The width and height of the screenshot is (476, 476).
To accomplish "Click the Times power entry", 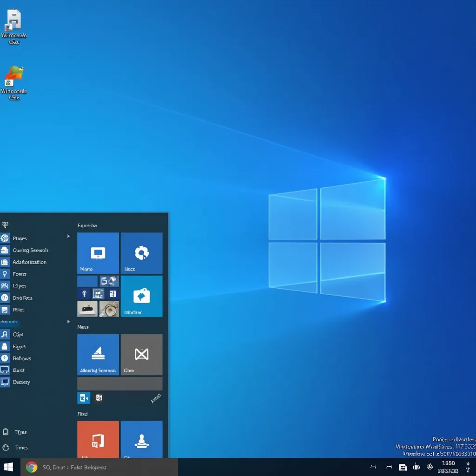I will 21,448.
